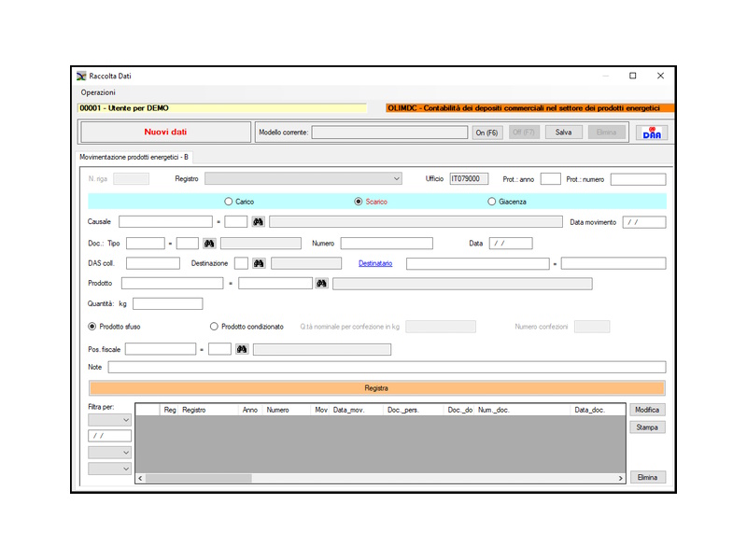Click the Anno column header
Image resolution: width=747 pixels, height=560 pixels.
[250, 410]
